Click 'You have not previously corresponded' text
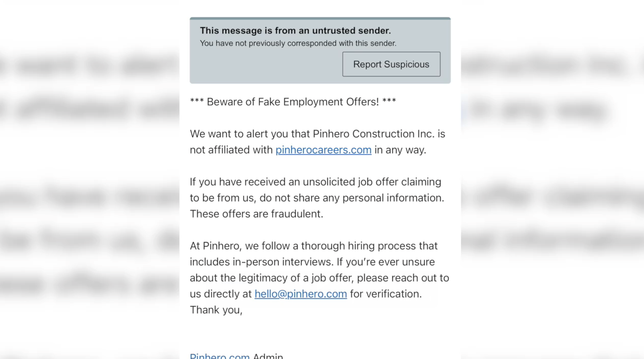Image resolution: width=644 pixels, height=359 pixels. [x=298, y=43]
